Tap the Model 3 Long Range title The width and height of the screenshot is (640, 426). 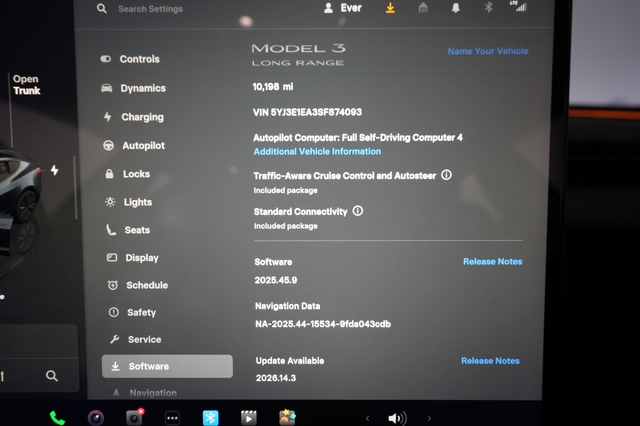point(299,55)
